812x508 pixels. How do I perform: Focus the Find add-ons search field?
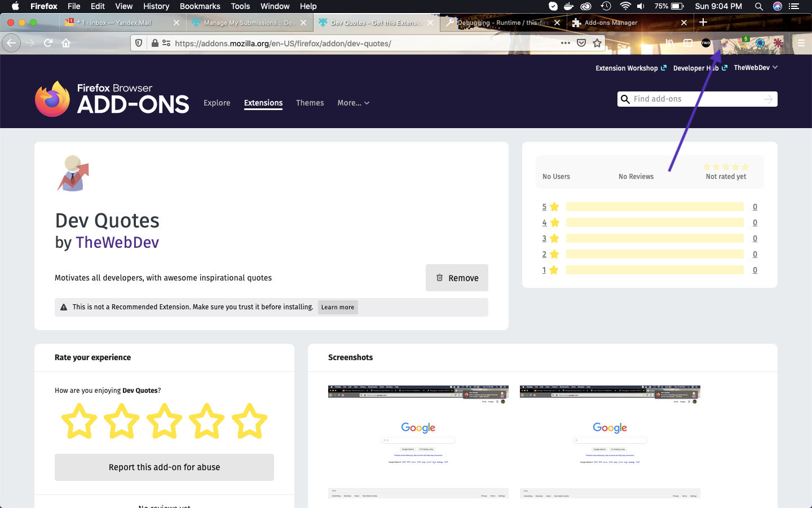point(698,99)
